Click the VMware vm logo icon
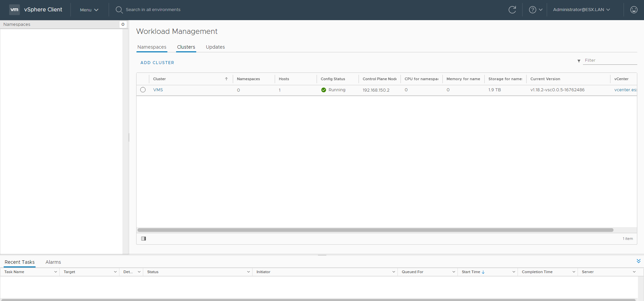Viewport: 644px width, 301px height. (14, 10)
